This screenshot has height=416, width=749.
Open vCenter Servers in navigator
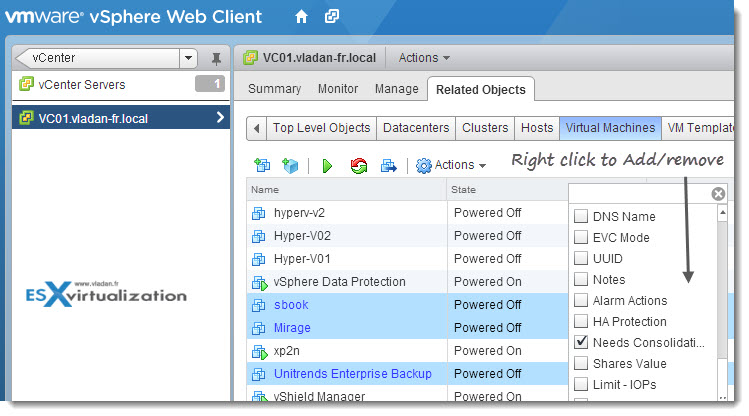pyautogui.click(x=82, y=85)
